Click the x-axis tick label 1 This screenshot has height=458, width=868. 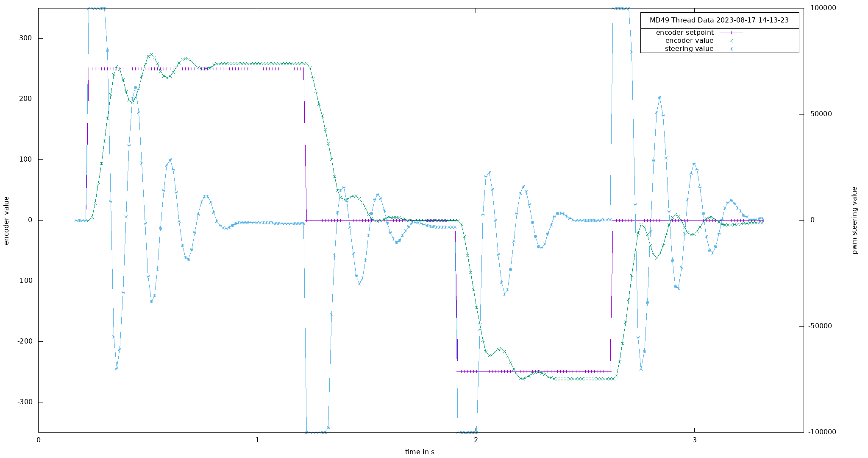tap(257, 440)
